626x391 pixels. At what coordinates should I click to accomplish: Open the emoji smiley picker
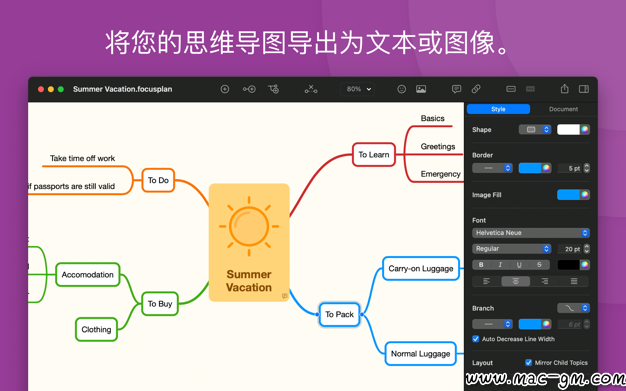[402, 89]
